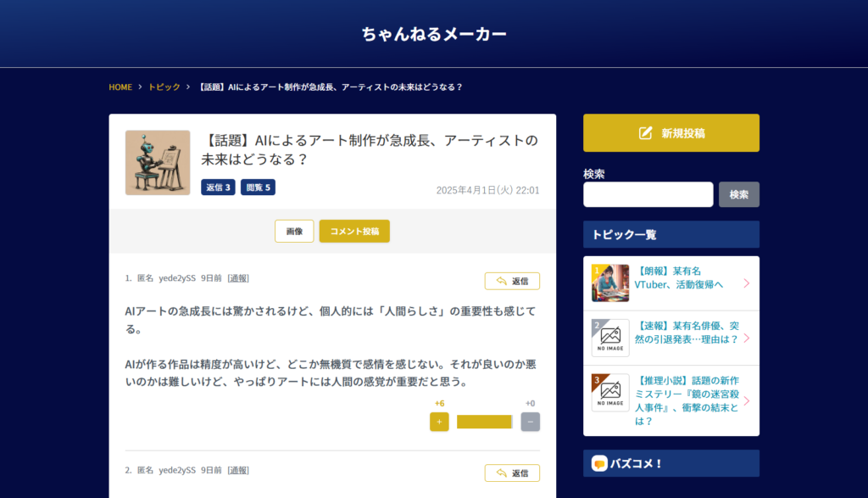Go to HOME breadcrumb link

(120, 87)
